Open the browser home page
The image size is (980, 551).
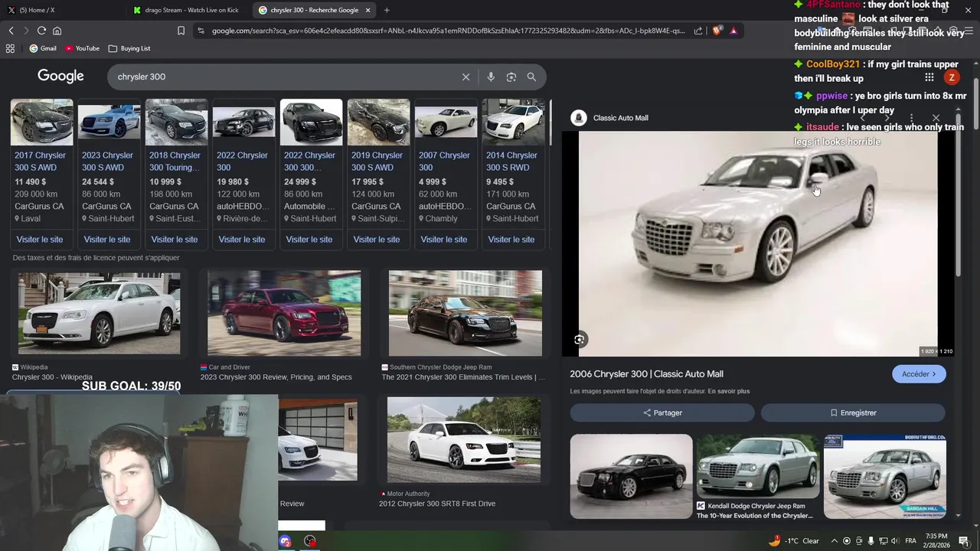[57, 31]
